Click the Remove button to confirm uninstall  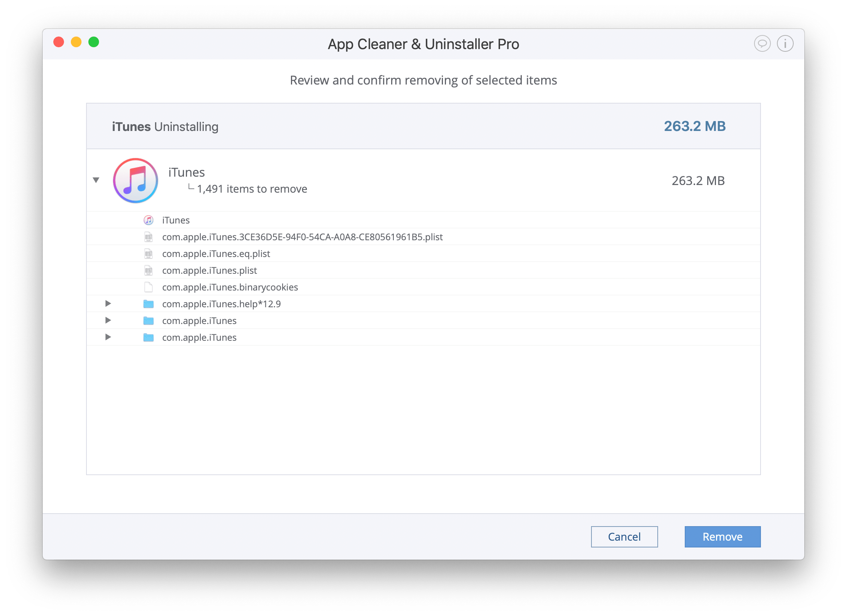click(722, 537)
